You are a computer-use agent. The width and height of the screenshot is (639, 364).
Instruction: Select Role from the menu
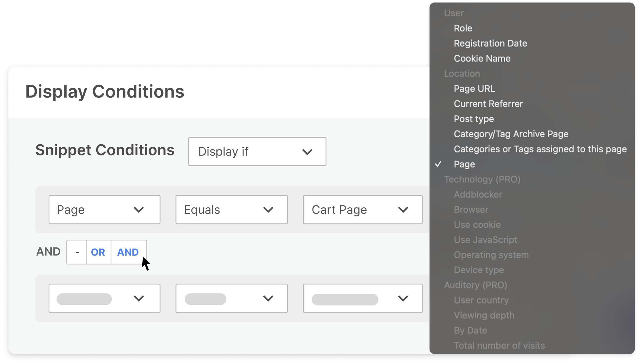tap(463, 28)
